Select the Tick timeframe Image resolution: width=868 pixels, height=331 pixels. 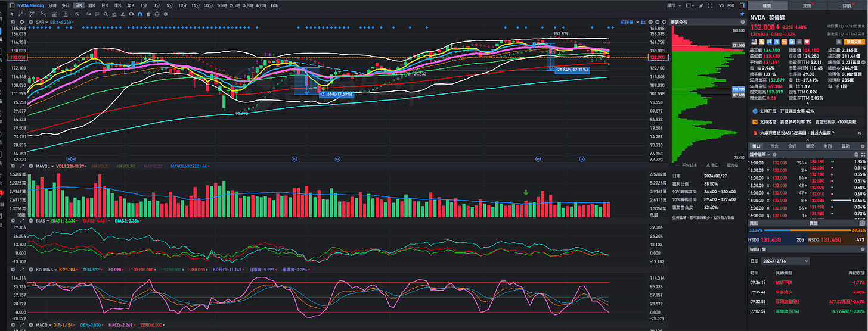pyautogui.click(x=274, y=5)
